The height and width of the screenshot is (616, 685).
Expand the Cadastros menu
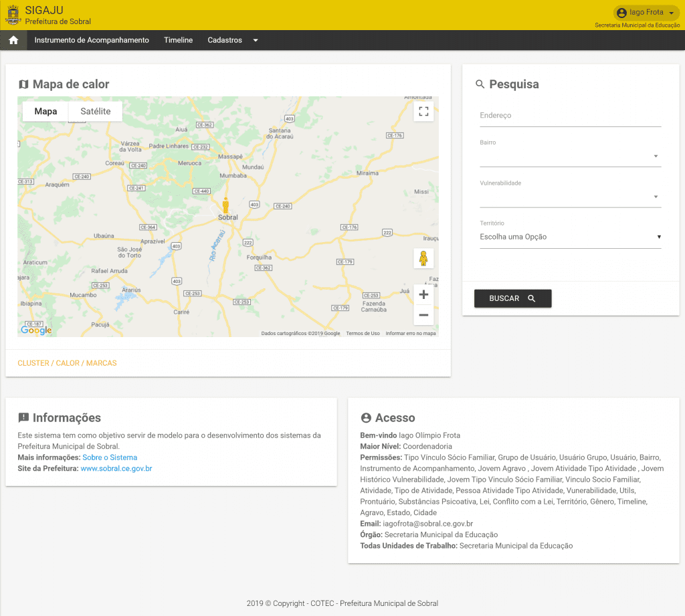tap(232, 40)
